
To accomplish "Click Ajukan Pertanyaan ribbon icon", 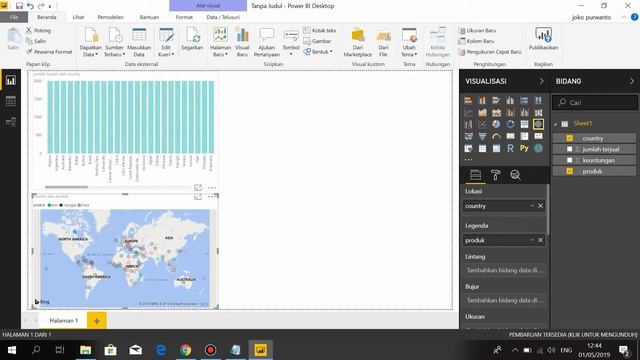I will (x=267, y=42).
